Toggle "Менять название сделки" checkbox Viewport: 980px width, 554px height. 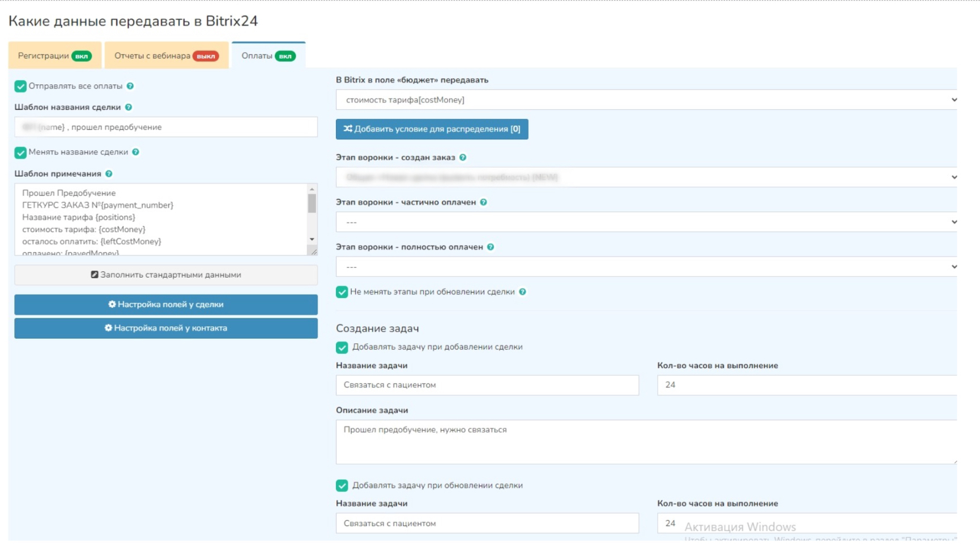point(21,152)
